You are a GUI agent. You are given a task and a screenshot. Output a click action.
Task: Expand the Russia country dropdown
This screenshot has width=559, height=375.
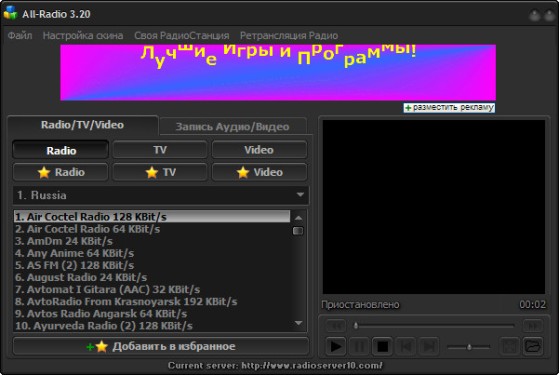tap(161, 195)
